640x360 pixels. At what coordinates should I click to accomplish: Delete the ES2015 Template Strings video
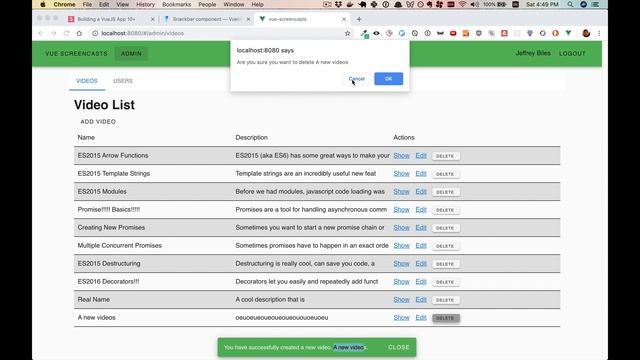[x=445, y=174]
